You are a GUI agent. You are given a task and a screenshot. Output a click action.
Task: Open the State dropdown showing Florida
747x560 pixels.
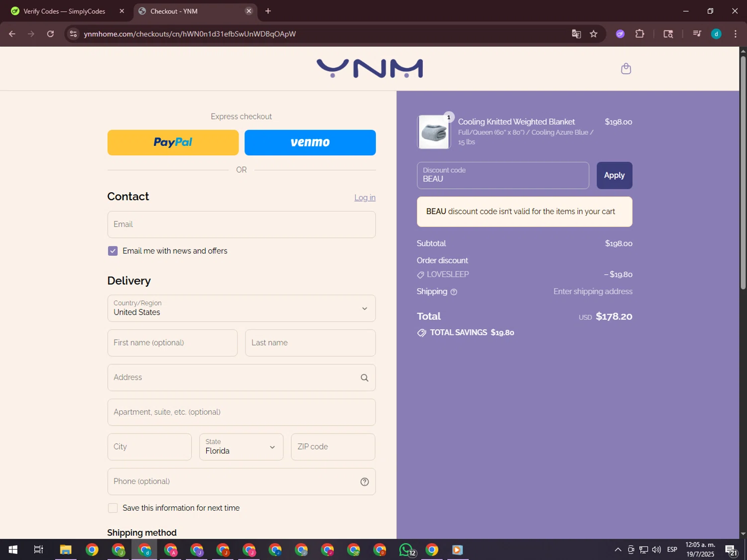point(241,447)
